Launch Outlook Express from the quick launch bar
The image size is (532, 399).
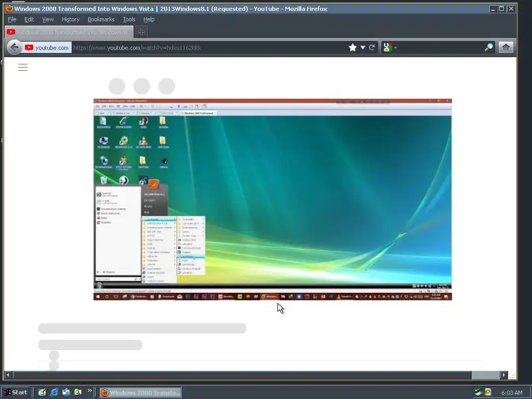pyautogui.click(x=66, y=392)
